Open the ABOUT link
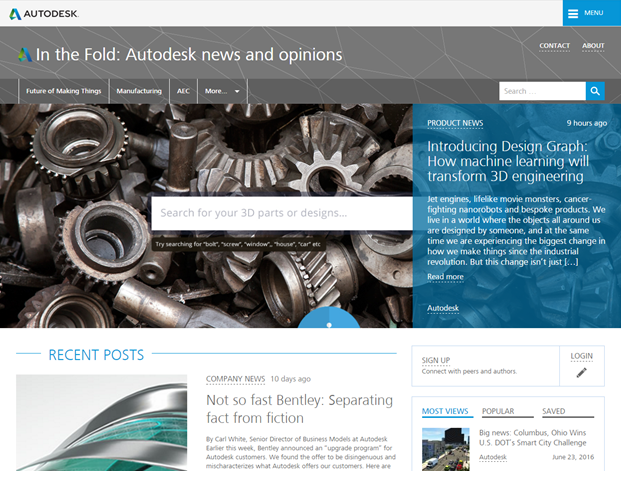 click(x=593, y=46)
